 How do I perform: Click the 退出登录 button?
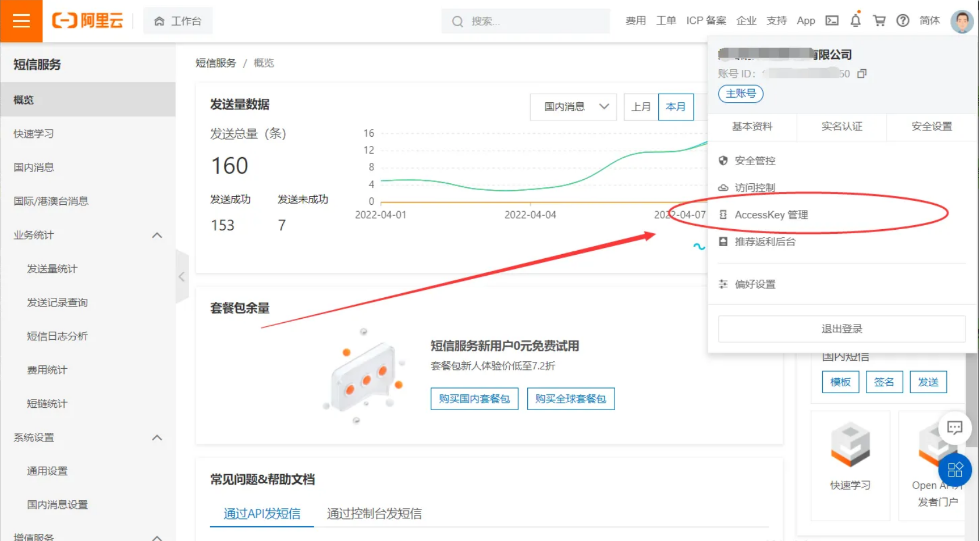point(841,329)
